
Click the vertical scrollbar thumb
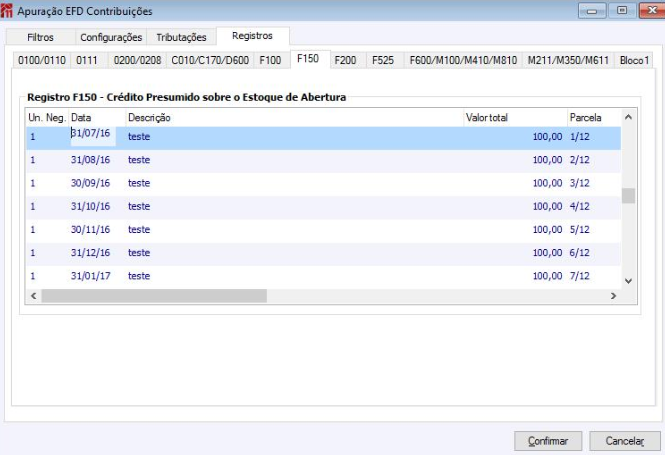[x=629, y=196]
